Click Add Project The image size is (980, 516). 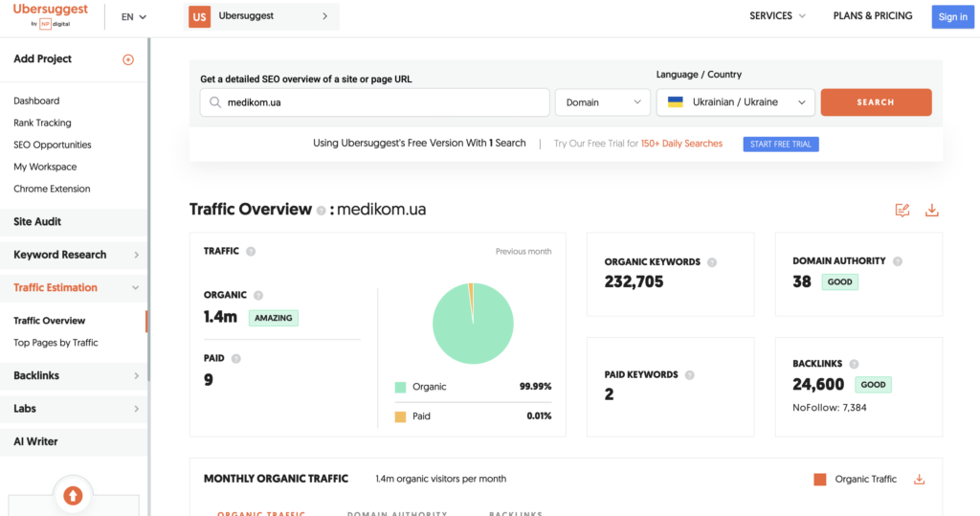click(x=42, y=58)
